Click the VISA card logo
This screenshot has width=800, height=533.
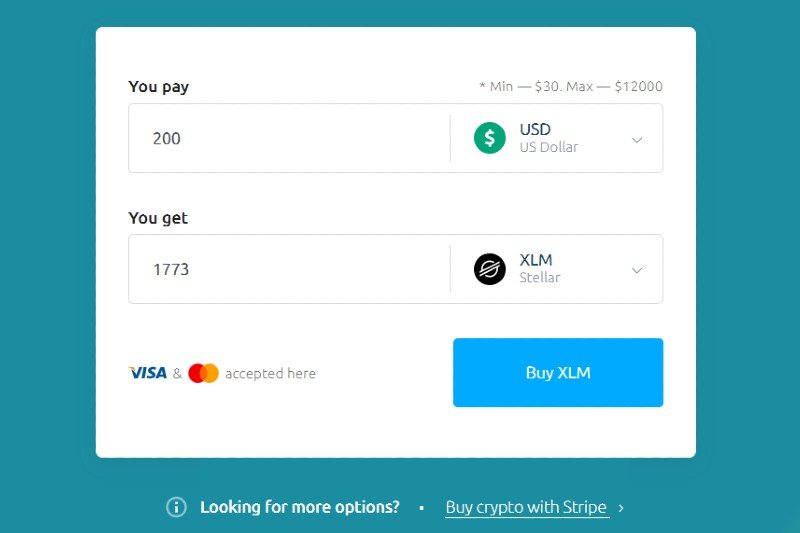tap(148, 373)
